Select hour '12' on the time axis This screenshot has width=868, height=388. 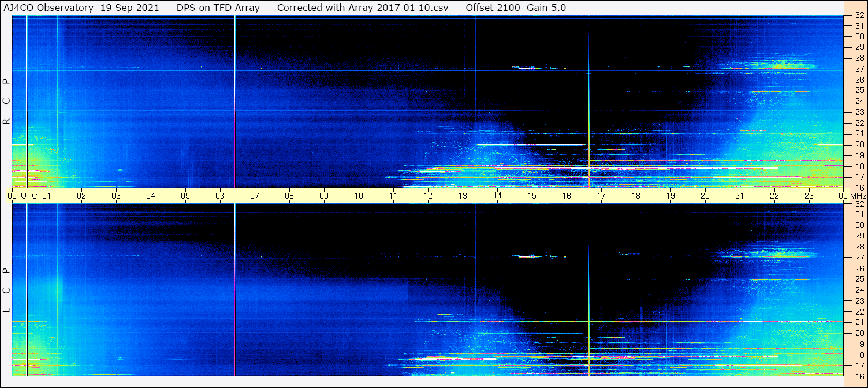click(x=428, y=196)
